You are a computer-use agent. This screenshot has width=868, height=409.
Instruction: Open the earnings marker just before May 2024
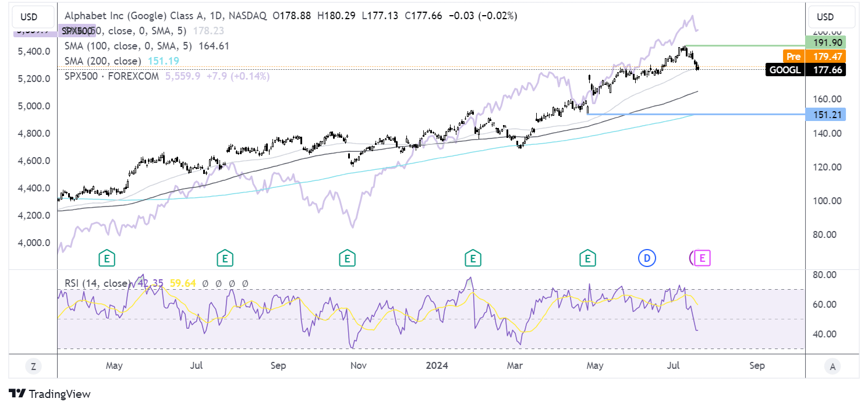click(587, 258)
